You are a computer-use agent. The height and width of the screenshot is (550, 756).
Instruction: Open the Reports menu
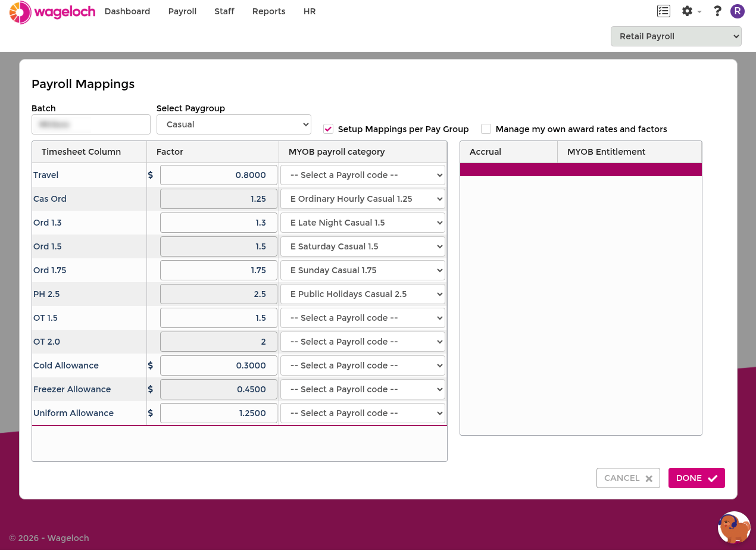point(269,11)
